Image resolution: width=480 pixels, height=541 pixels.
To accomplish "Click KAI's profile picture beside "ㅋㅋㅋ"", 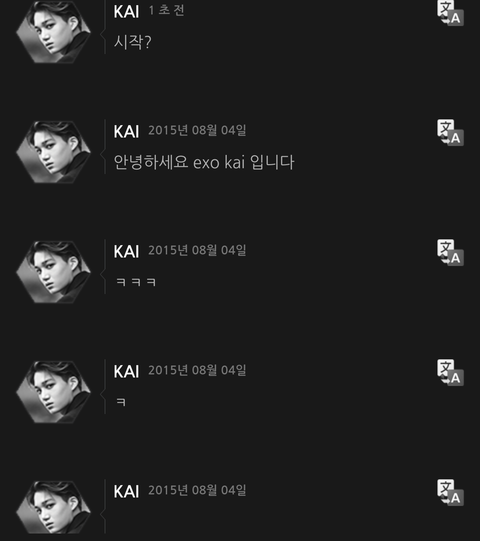I will pyautogui.click(x=53, y=272).
